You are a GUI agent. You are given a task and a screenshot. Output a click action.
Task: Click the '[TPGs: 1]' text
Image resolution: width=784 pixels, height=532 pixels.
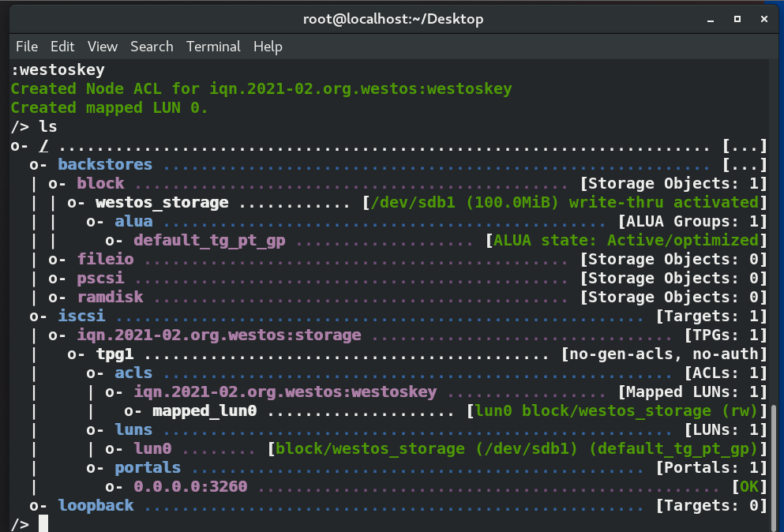click(726, 335)
